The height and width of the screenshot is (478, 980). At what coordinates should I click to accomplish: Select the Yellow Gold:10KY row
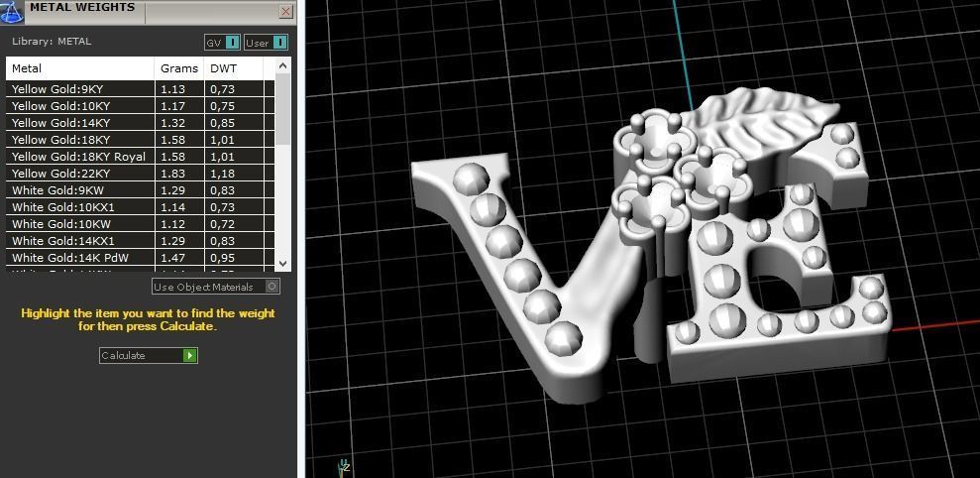(141, 106)
